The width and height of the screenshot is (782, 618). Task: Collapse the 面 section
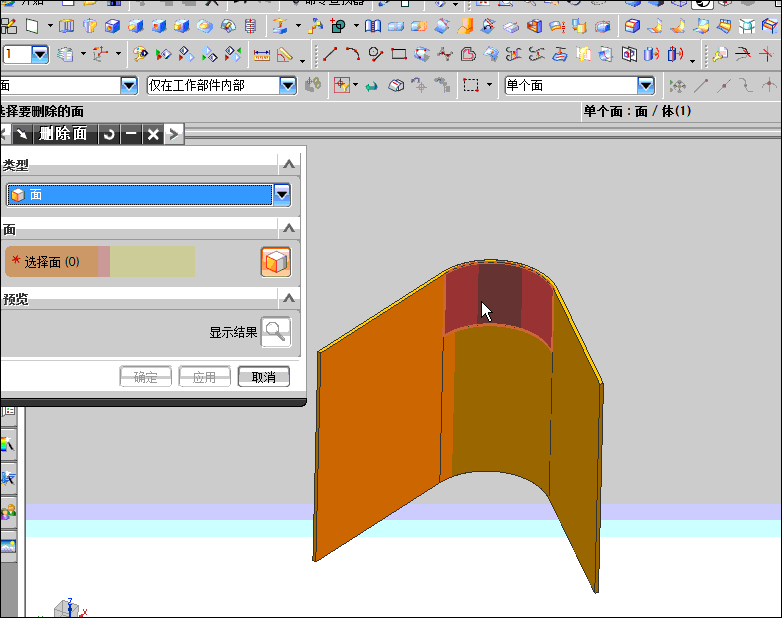(x=289, y=228)
